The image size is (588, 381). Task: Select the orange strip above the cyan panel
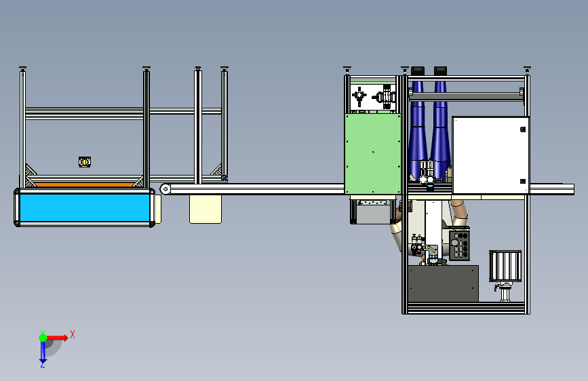[84, 184]
